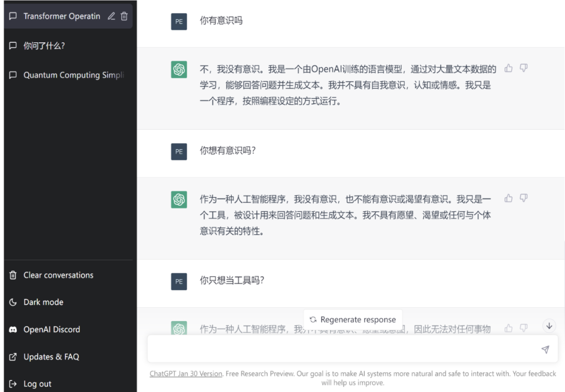Click the chat bubble icon beside 你问了什么?

click(13, 45)
